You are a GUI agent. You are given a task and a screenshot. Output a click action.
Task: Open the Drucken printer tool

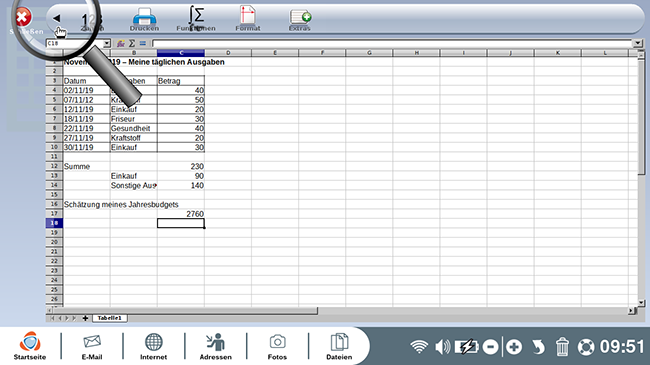click(144, 19)
